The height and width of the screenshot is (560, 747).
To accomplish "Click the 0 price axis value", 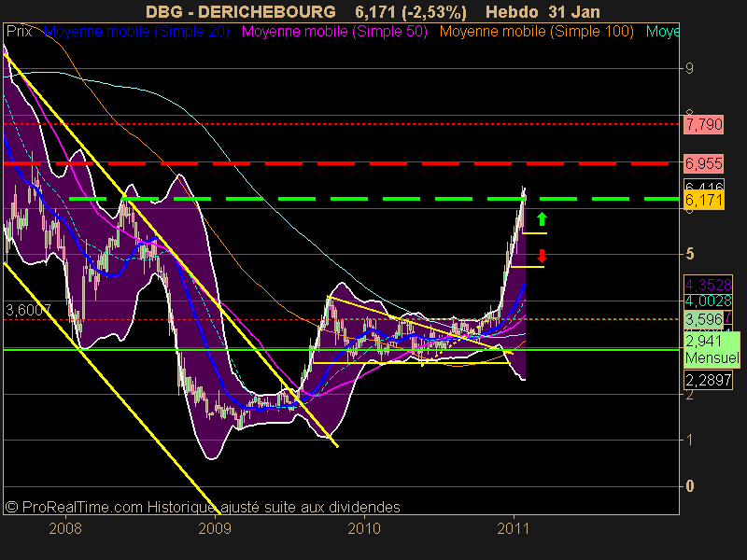I will coord(689,486).
